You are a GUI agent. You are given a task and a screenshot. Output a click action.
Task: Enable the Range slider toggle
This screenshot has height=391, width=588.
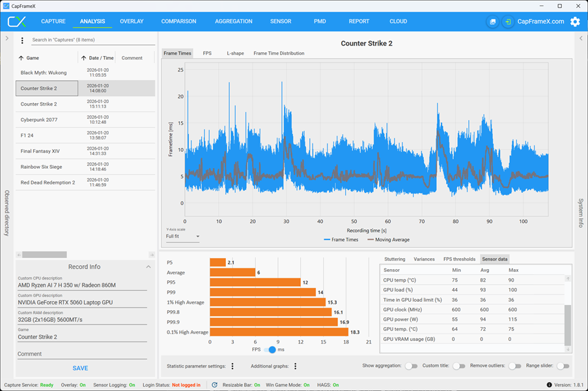563,366
